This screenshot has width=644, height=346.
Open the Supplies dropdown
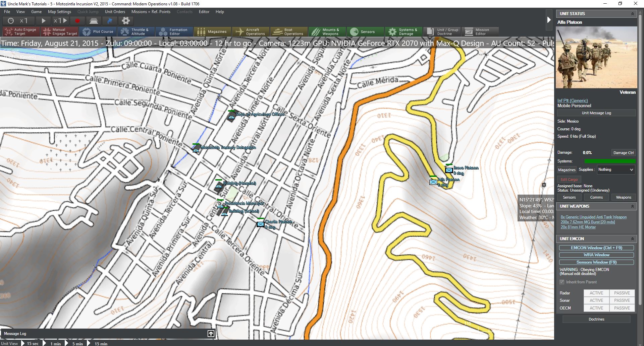coord(616,170)
